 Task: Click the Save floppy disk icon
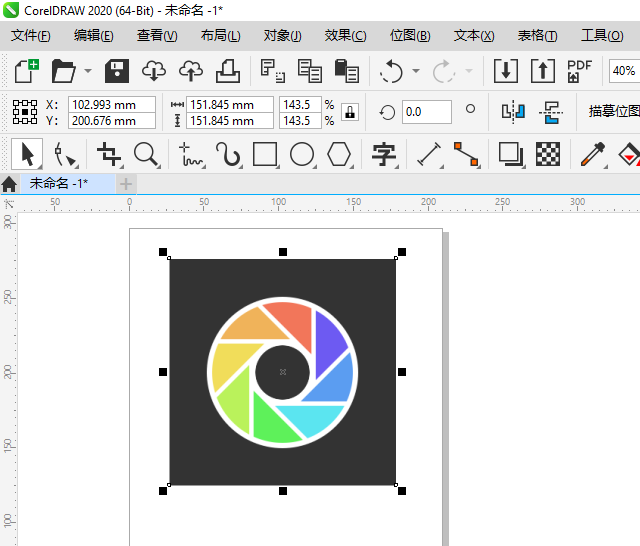pyautogui.click(x=118, y=71)
